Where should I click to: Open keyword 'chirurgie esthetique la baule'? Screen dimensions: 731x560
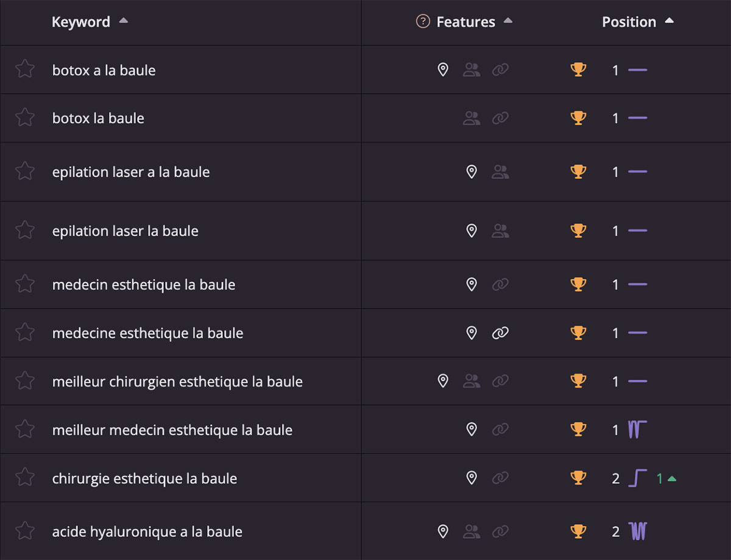(144, 478)
